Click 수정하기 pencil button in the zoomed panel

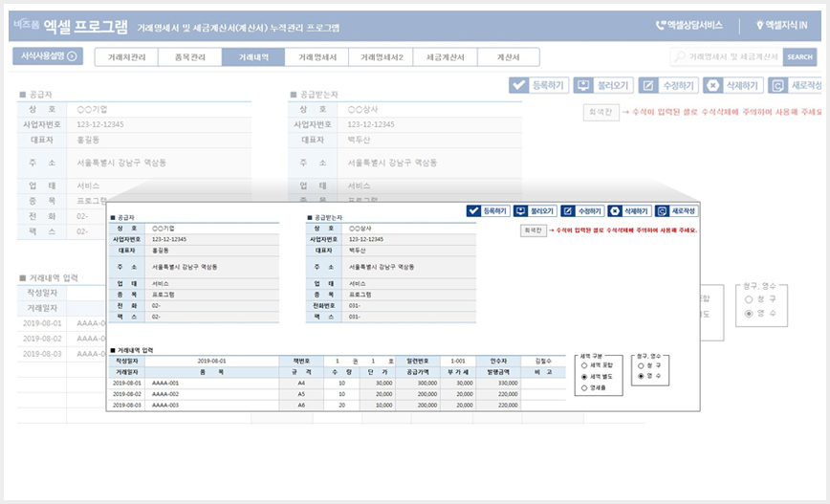point(581,211)
